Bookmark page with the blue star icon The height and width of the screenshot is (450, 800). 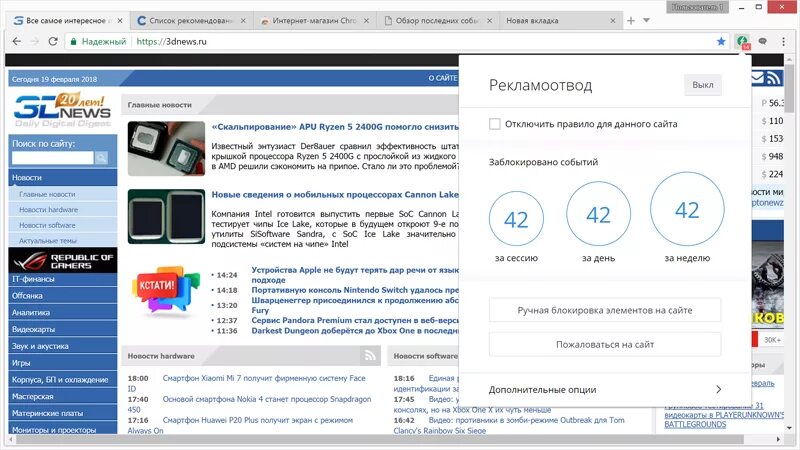721,41
